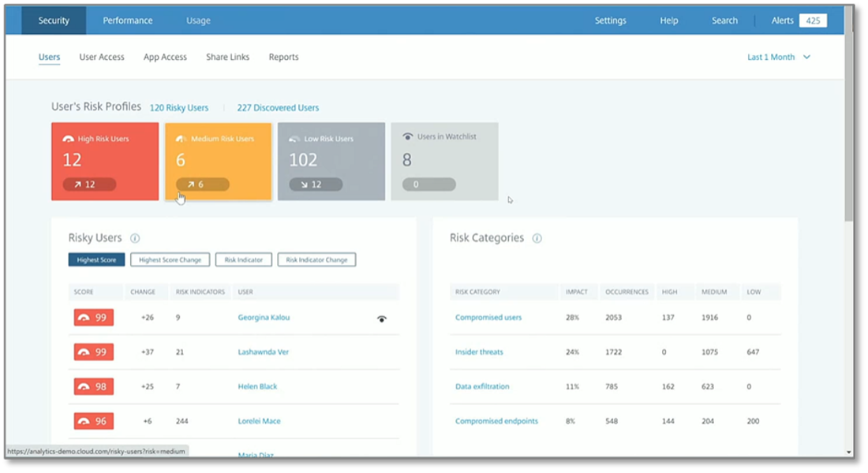This screenshot has width=868, height=473.
Task: Click the Risk Categories info icon
Action: [x=537, y=238]
